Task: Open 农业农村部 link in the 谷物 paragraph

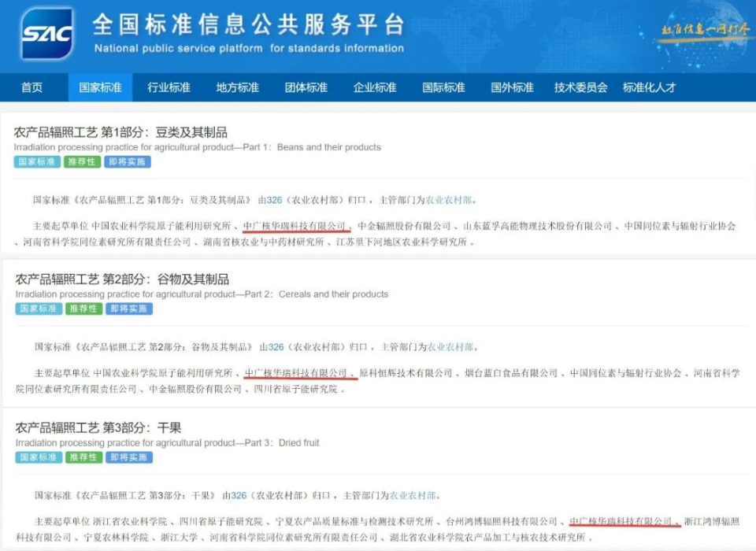Action: (450, 347)
